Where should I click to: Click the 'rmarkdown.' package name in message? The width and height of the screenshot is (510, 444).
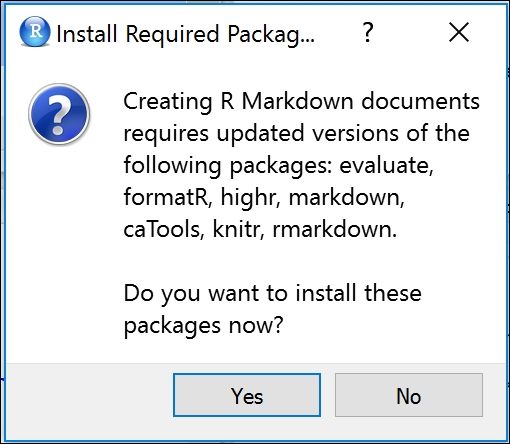[x=335, y=229]
